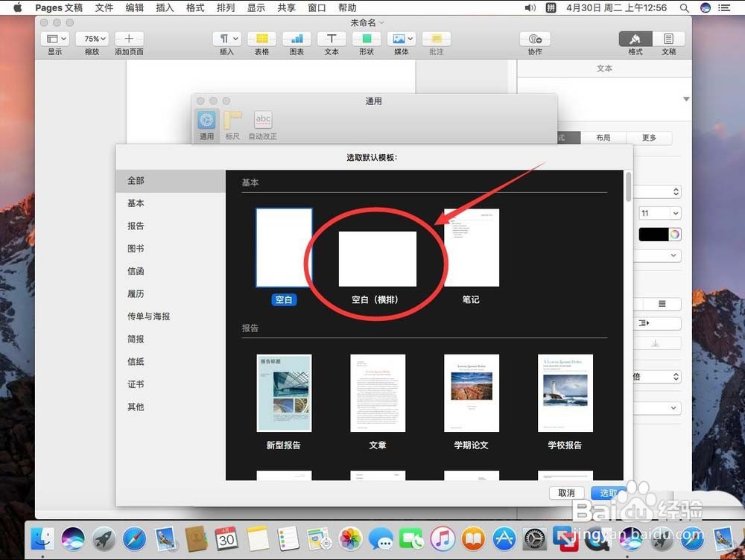745x560 pixels.
Task: Open the 格式 format inspector
Action: (635, 39)
